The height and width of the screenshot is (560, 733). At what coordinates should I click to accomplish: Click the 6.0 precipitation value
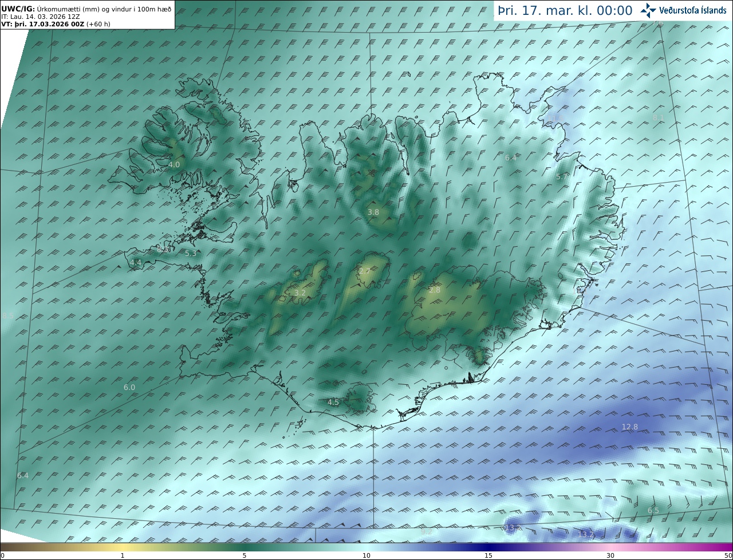coord(129,388)
